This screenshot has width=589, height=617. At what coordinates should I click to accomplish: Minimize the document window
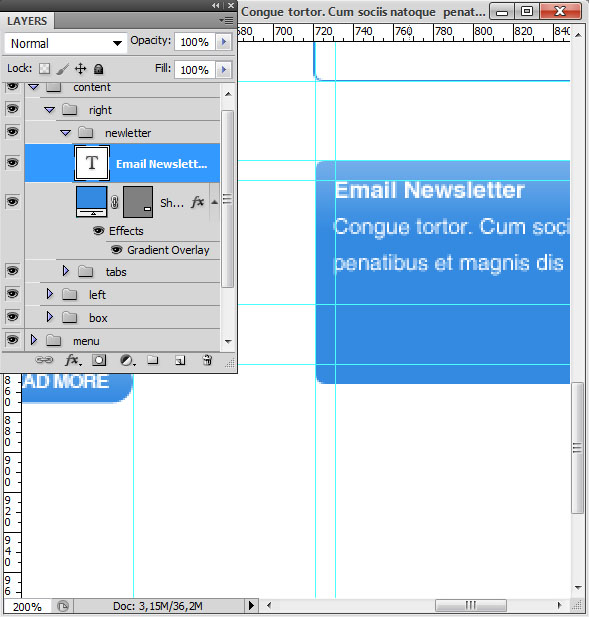502,11
